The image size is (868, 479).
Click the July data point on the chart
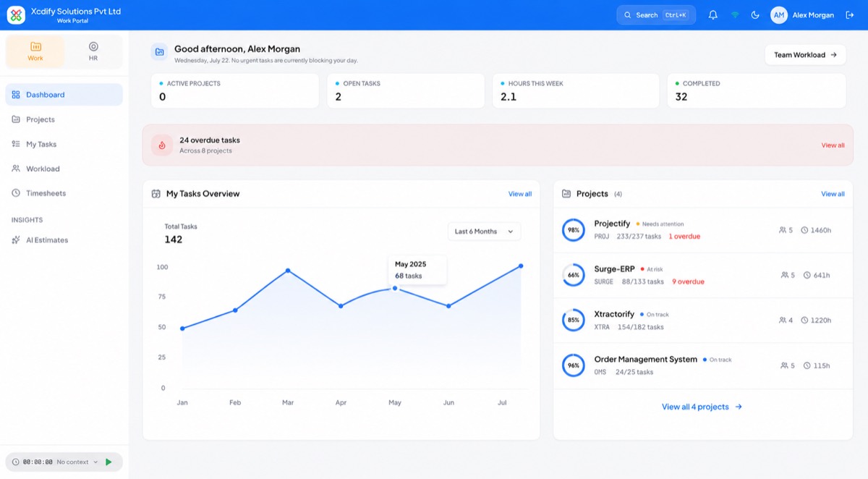[521, 266]
